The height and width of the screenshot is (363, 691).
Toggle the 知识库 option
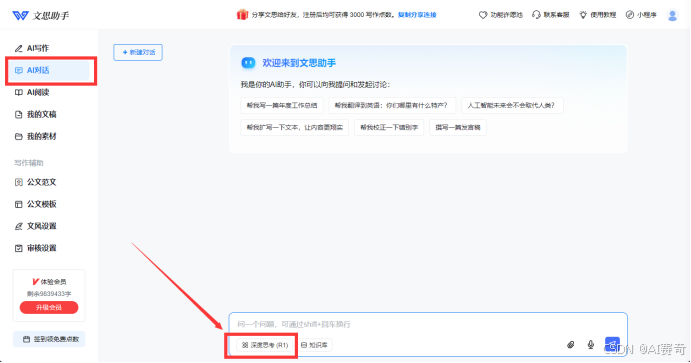pos(315,345)
